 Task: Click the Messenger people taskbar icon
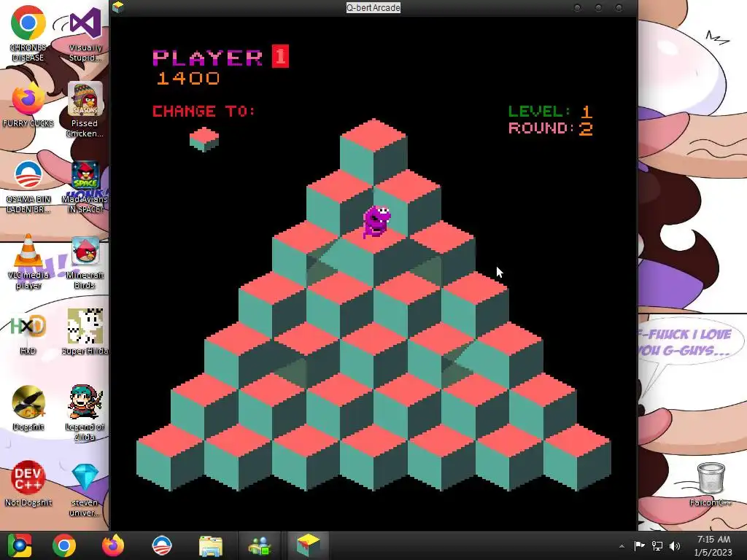(260, 545)
